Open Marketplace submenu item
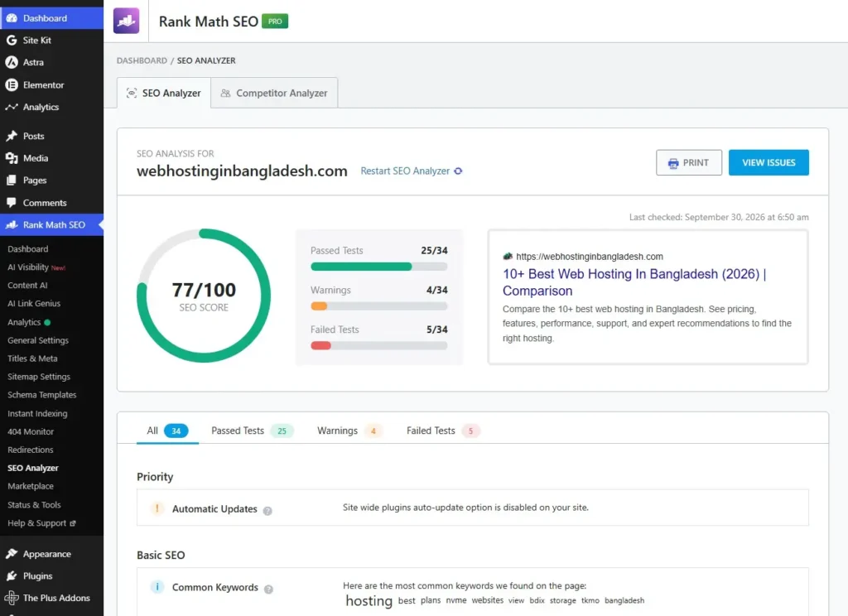This screenshot has width=848, height=616. coord(31,486)
